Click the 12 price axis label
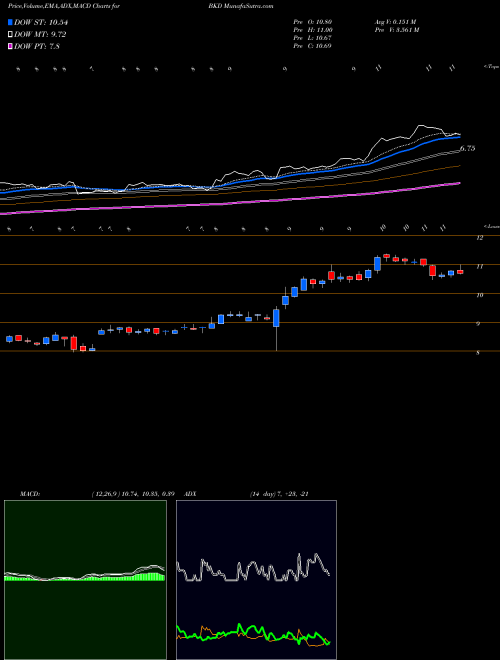Screen dimensions: 500x660 [479, 238]
